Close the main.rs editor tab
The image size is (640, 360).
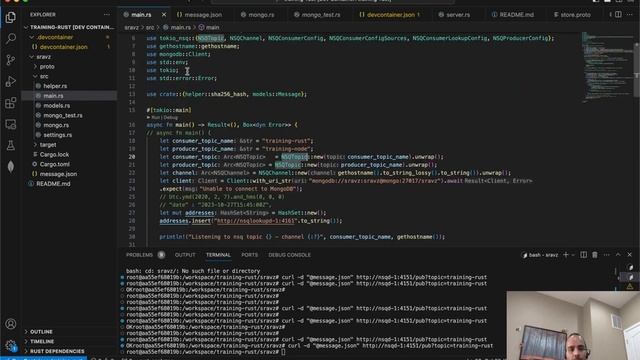[164, 15]
